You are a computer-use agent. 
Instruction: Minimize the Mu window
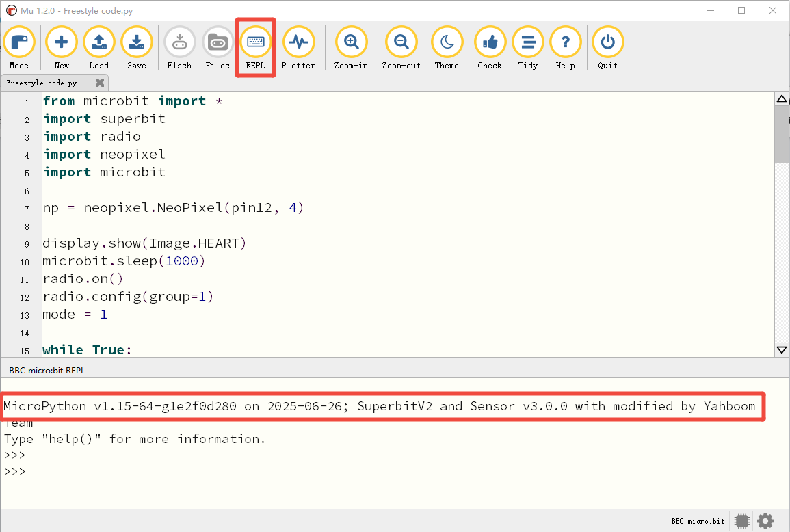point(711,10)
